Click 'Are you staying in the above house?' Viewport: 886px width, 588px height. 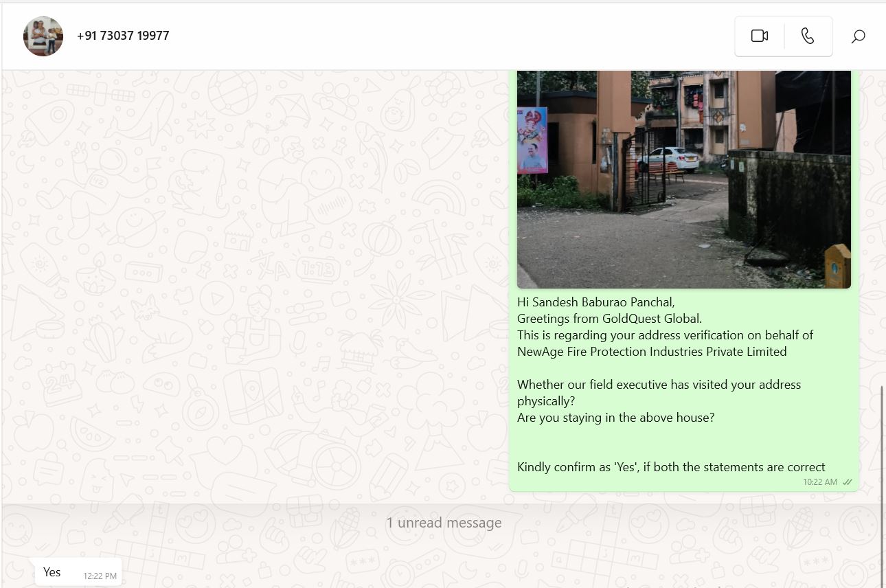616,418
